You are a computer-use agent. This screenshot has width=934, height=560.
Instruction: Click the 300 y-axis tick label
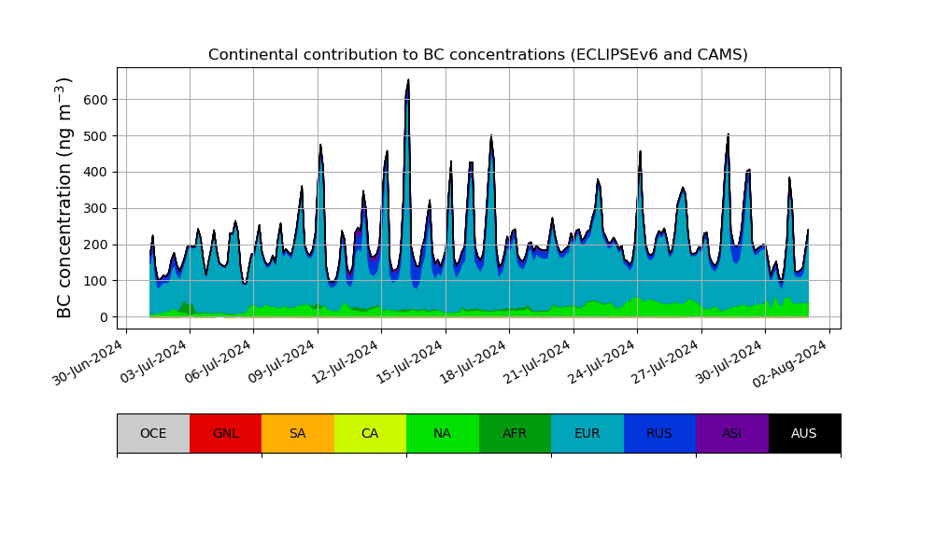coord(96,208)
